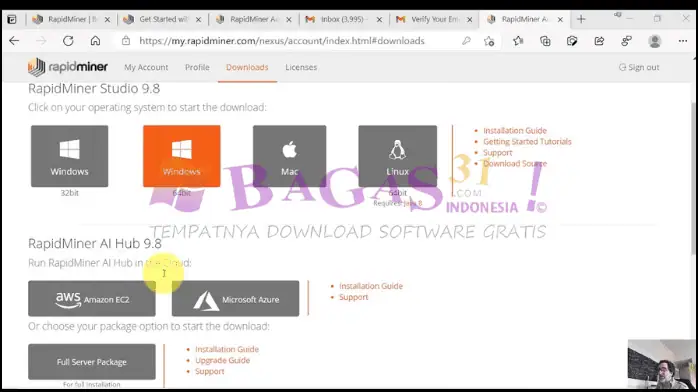The image size is (698, 392).
Task: Open the Profile page
Action: [x=197, y=67]
